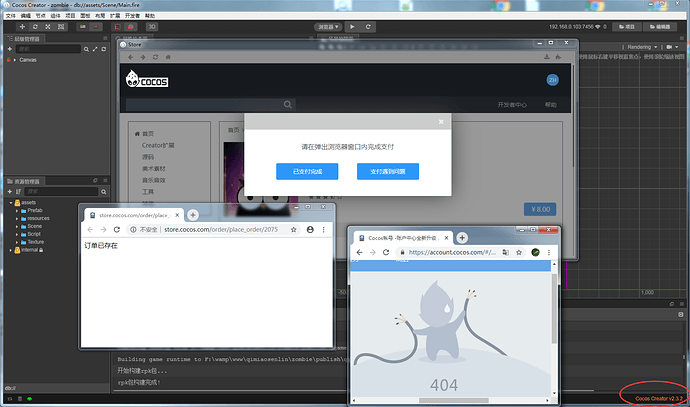This screenshot has height=407, width=690.
Task: Open the 帮助 menu
Action: click(150, 16)
